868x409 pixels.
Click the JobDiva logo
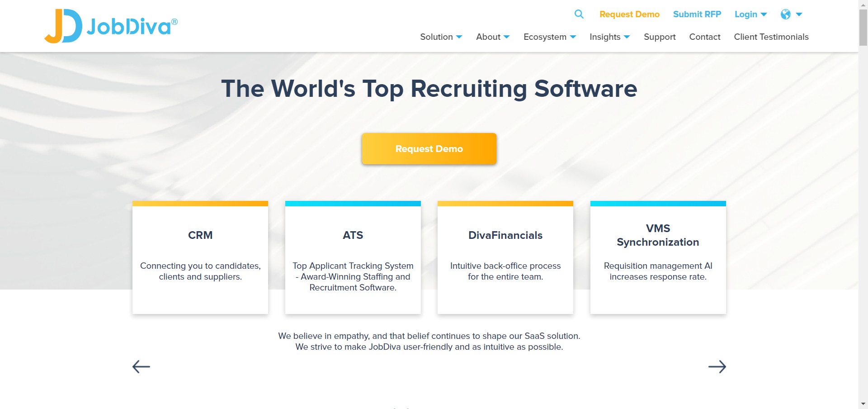[111, 26]
